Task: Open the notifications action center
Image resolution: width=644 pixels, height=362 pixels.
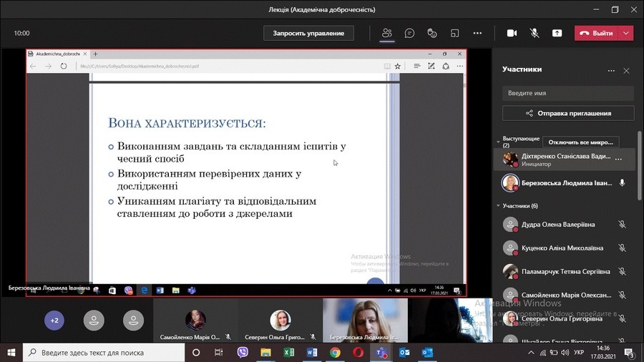Action: click(x=629, y=353)
